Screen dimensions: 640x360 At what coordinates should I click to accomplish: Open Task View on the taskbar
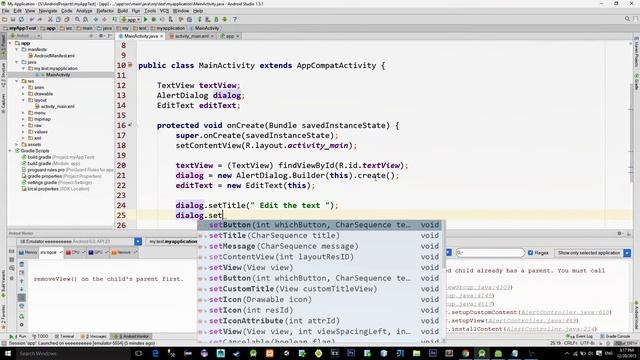tap(138, 353)
